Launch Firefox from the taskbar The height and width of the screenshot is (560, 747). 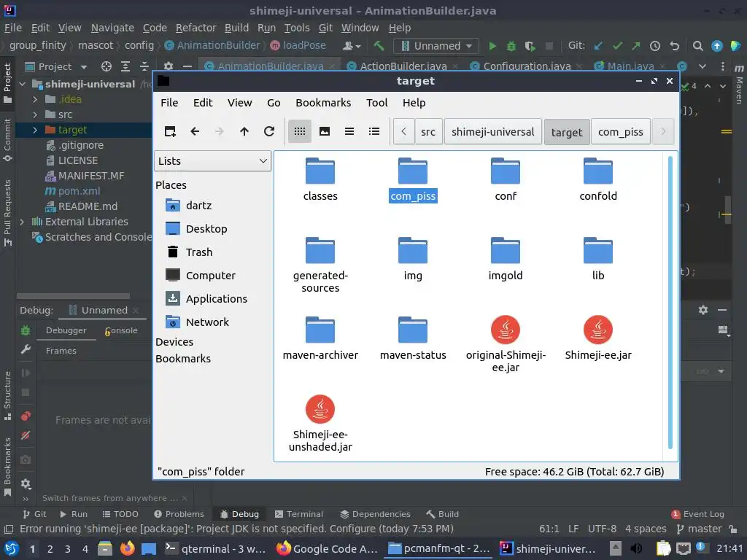pyautogui.click(x=127, y=548)
